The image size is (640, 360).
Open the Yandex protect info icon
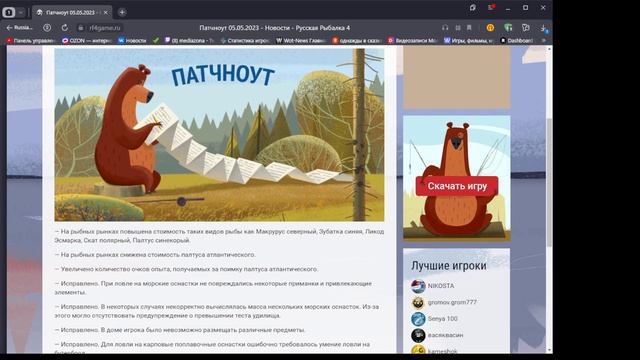(x=47, y=28)
